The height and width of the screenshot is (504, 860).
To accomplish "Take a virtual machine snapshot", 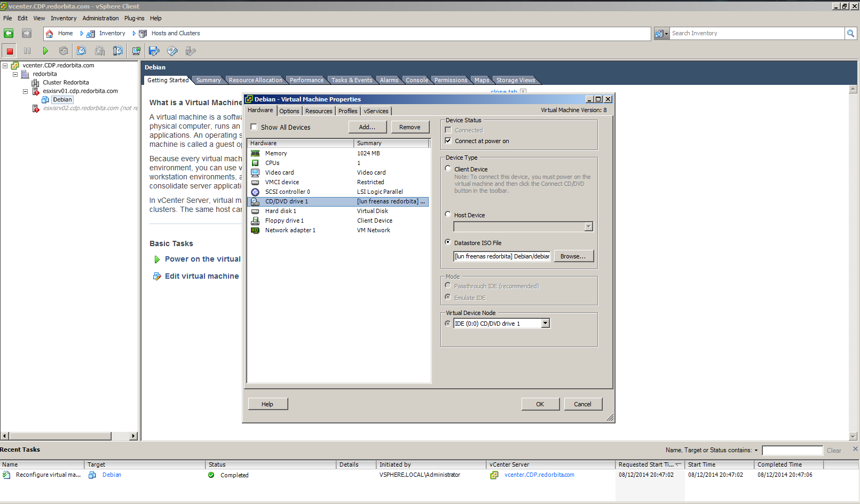I will pos(81,51).
